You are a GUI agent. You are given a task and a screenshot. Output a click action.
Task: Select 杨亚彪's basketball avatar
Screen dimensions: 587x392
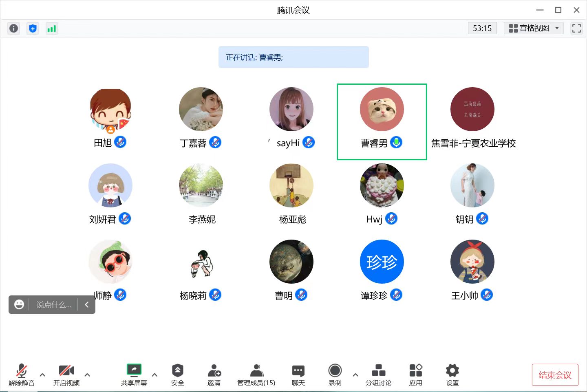291,185
